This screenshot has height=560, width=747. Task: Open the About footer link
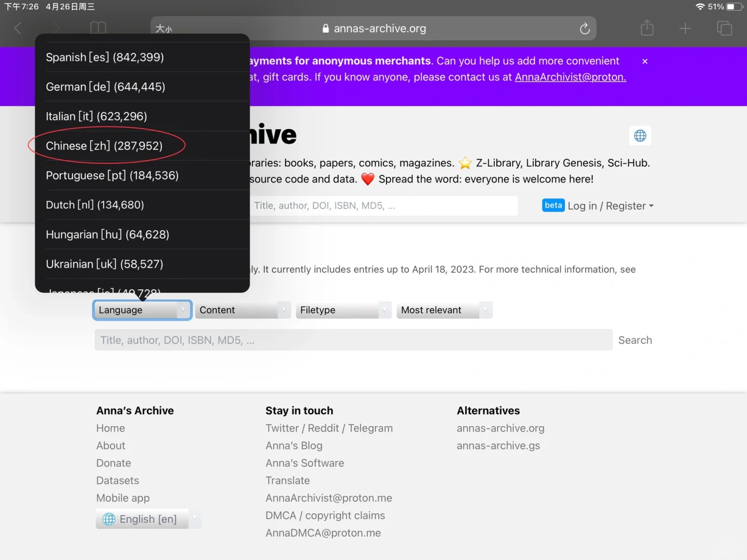click(x=110, y=446)
